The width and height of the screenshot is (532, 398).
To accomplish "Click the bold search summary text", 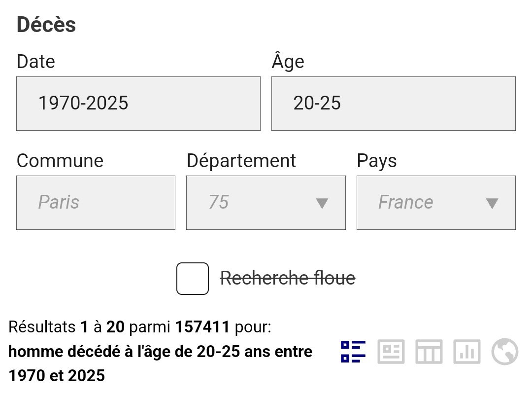I will [x=160, y=363].
